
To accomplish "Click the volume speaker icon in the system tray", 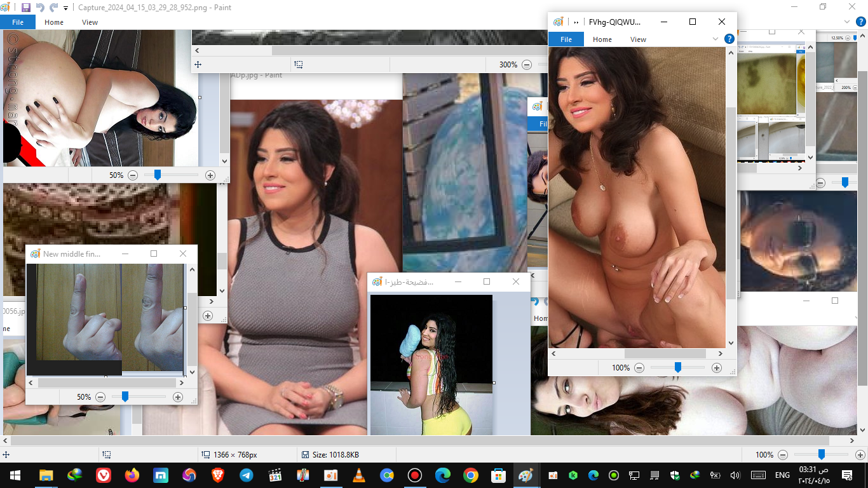I will pyautogui.click(x=735, y=475).
